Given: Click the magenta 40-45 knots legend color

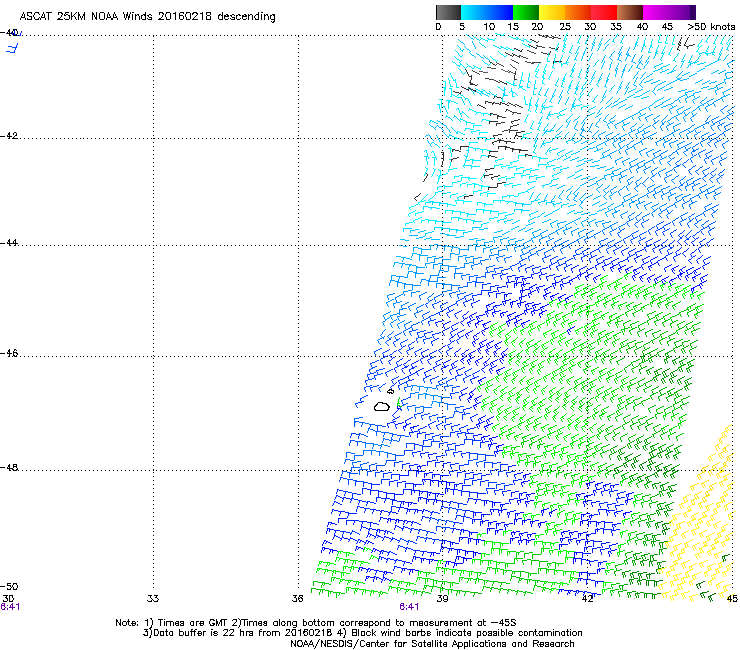Looking at the screenshot, I should click(x=656, y=12).
